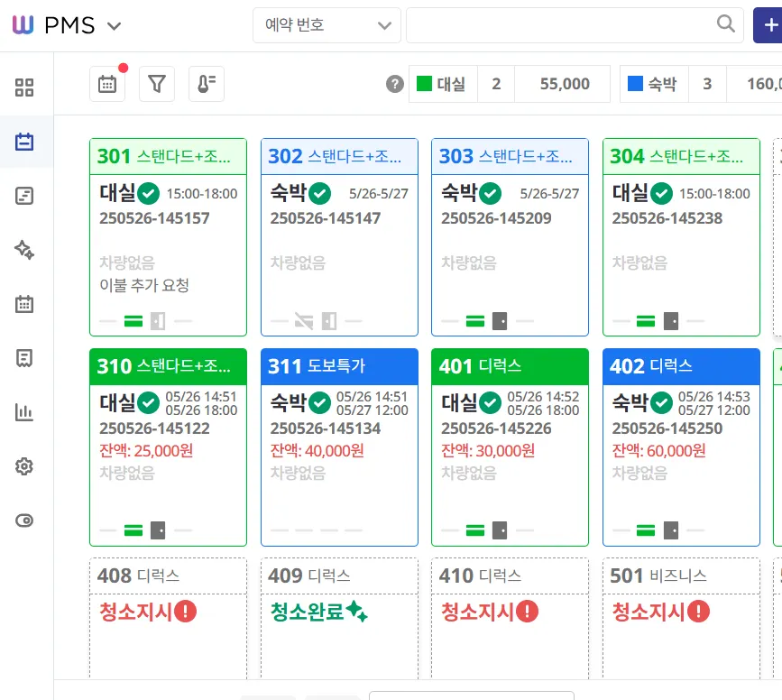The width and height of the screenshot is (782, 700).
Task: Click the question mark help icon
Action: coord(394,84)
